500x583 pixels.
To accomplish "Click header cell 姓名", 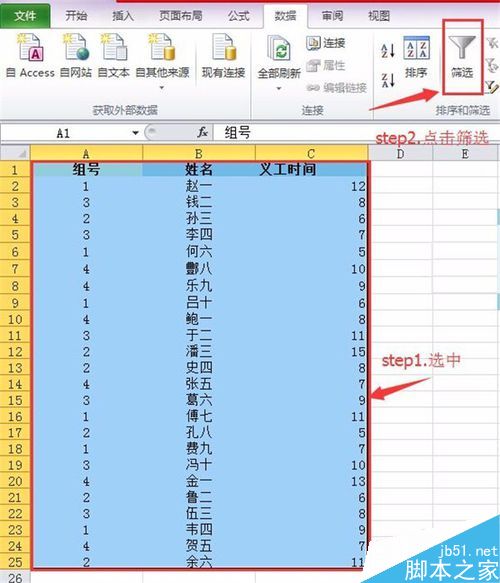I will pyautogui.click(x=199, y=170).
